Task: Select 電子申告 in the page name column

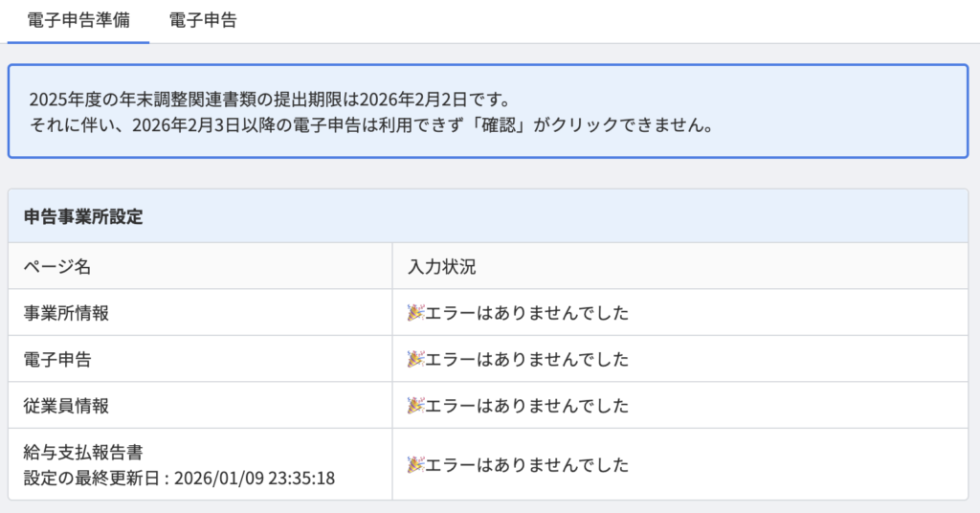Action: 57,360
